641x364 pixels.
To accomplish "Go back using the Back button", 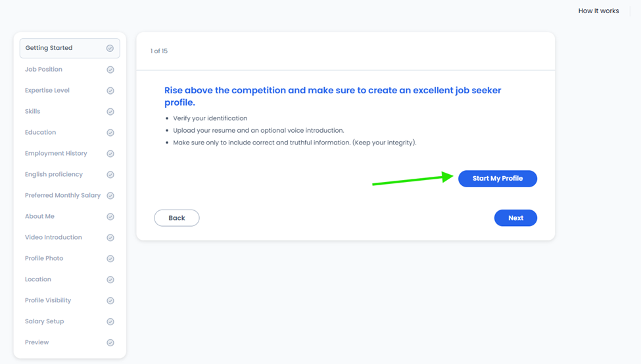I will pos(177,217).
